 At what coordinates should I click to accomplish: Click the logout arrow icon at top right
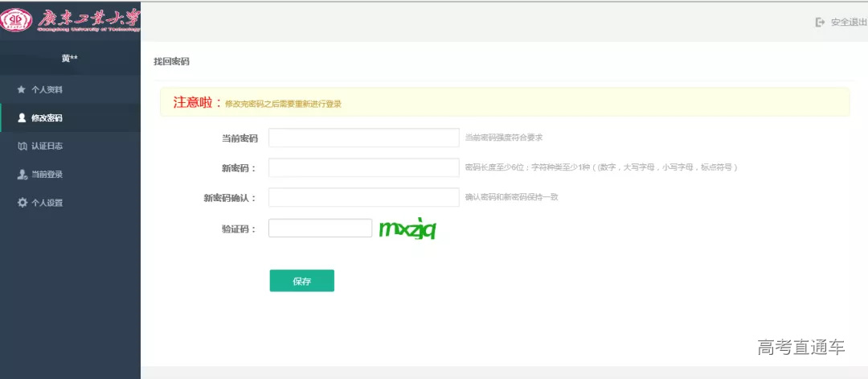820,22
